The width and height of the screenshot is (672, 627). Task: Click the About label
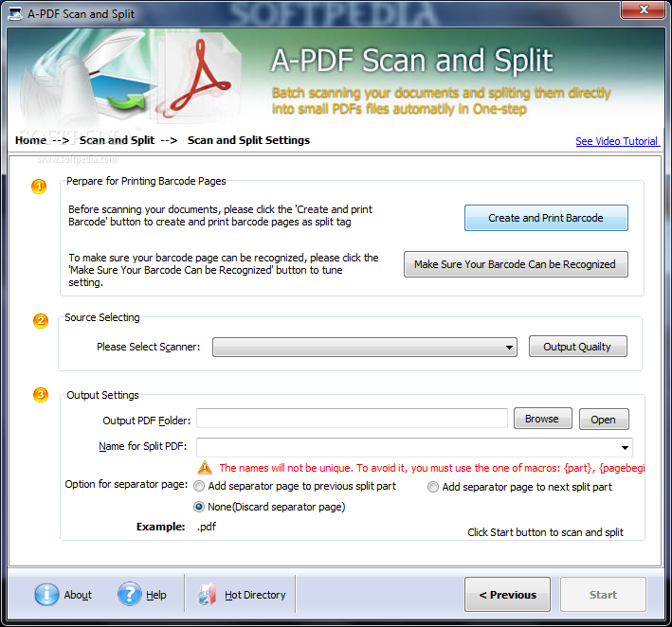[x=78, y=595]
